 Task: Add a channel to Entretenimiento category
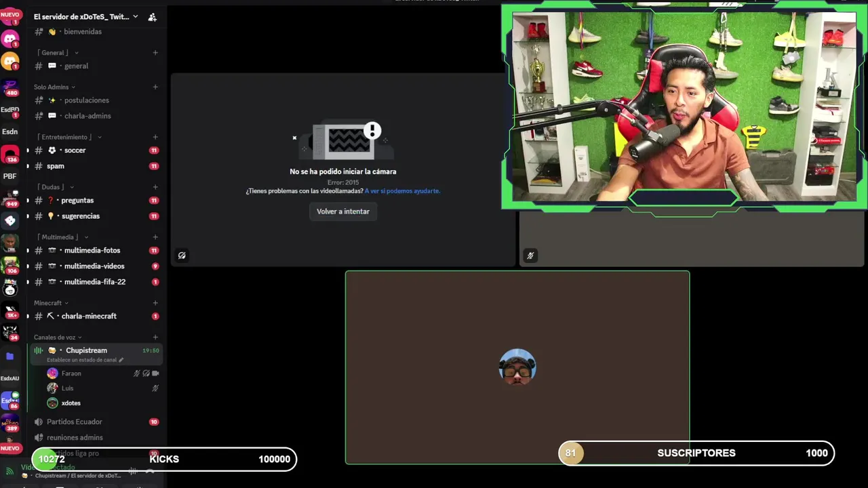[x=155, y=137]
